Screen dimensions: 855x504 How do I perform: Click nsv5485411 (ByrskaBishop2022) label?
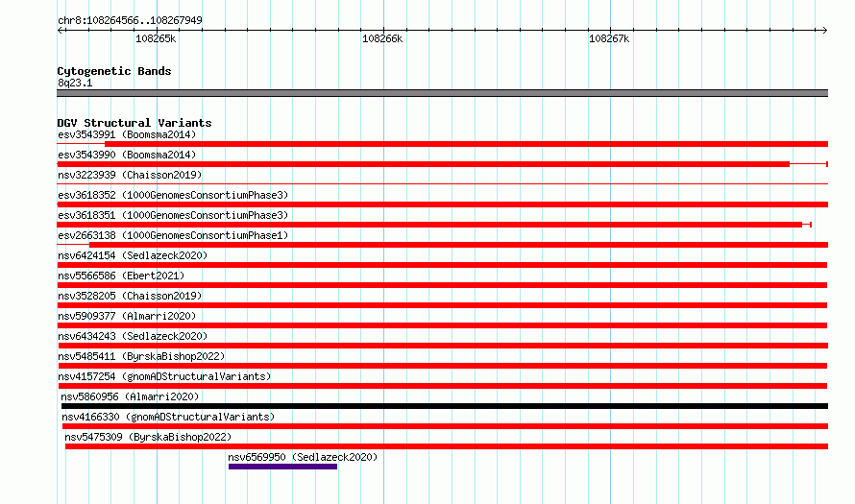[x=141, y=356]
